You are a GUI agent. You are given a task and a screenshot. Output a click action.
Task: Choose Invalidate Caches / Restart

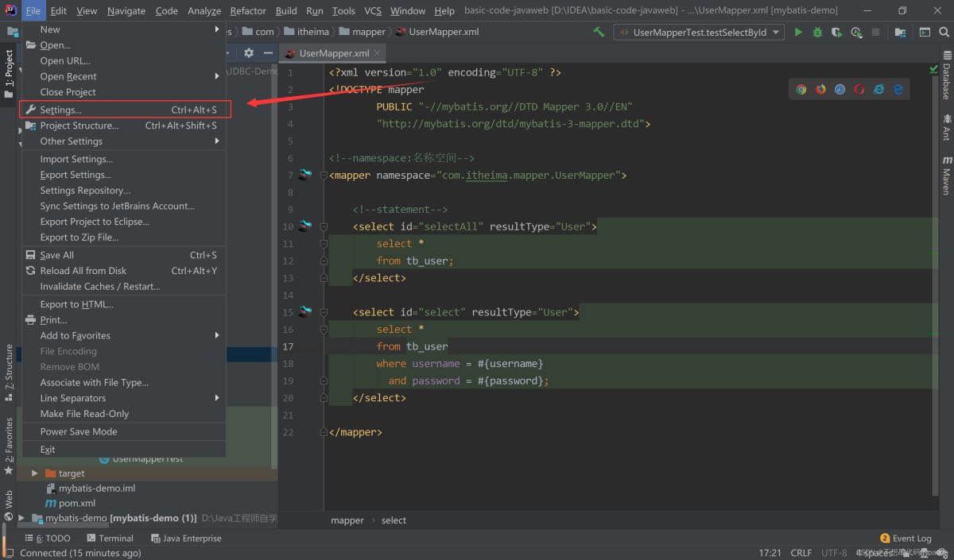point(123,287)
